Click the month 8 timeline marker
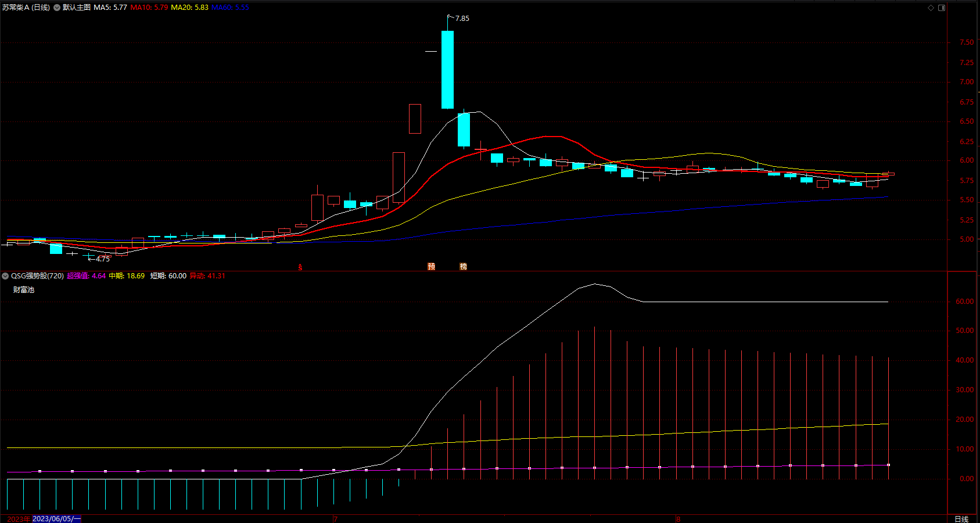 click(678, 519)
